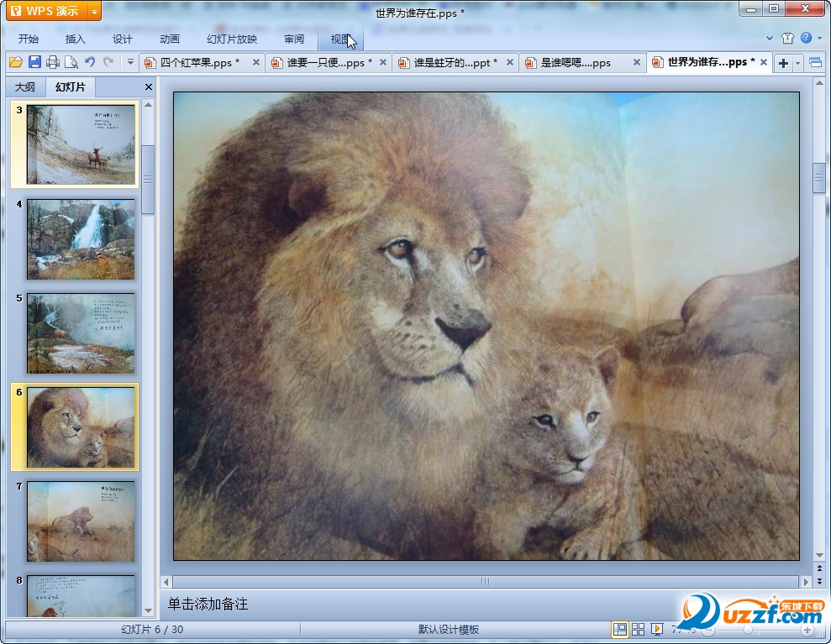This screenshot has height=644, width=831.
Task: Click the horizontal scrollbar left arrow
Action: coord(166,582)
